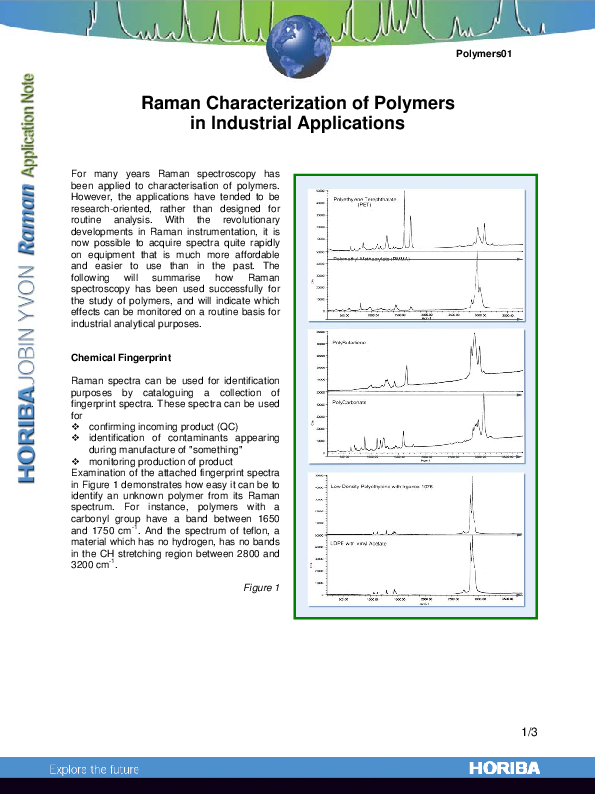Open the Low Density Polyethylene spectra chart
The image size is (595, 794).
(416, 539)
